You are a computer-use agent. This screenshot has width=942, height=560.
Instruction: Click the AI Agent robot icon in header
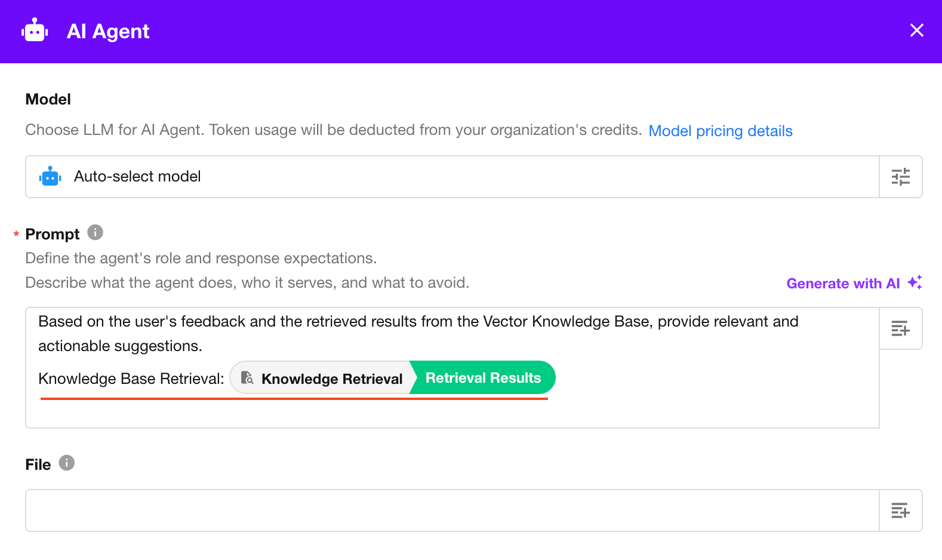(x=35, y=30)
